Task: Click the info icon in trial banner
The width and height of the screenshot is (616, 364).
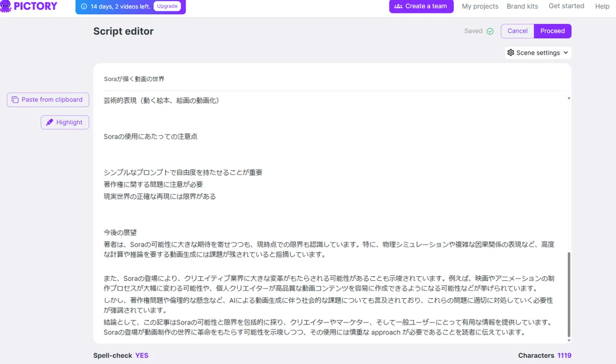Action: 84,7
